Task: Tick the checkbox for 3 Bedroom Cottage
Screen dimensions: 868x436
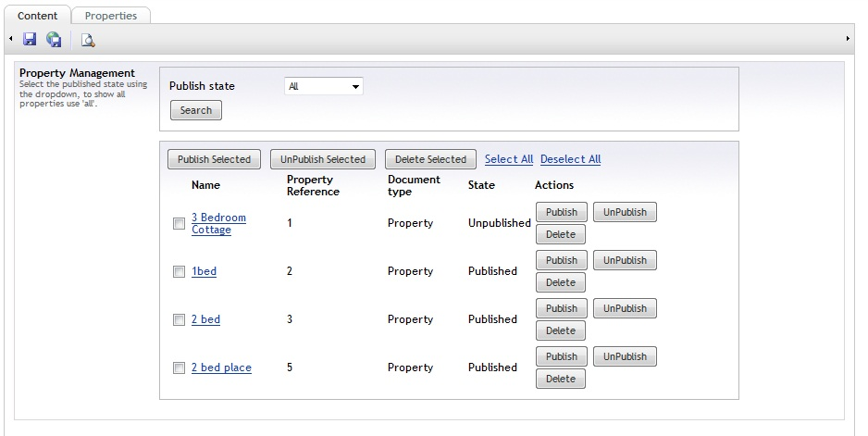Action: (x=180, y=223)
